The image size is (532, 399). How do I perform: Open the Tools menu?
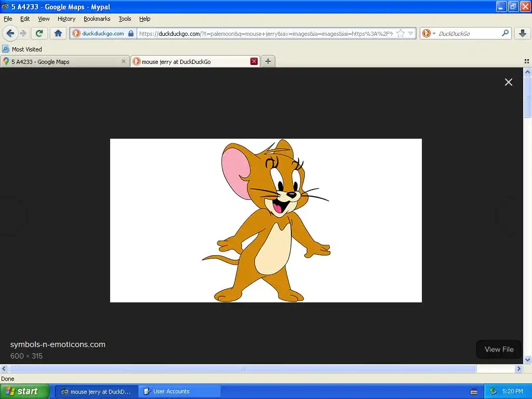(125, 19)
